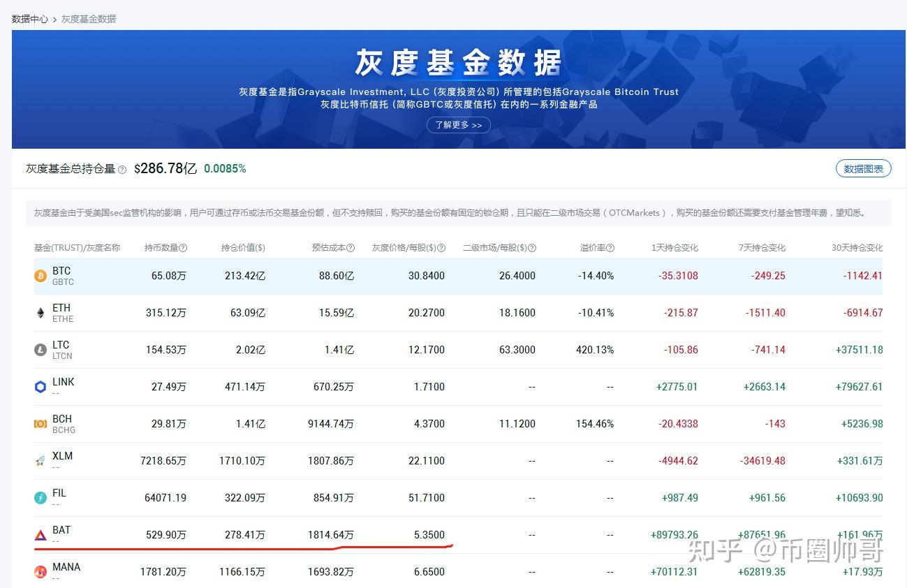Click BCH premium rate 154.46%
Viewport: 907px width, 588px height.
[596, 424]
